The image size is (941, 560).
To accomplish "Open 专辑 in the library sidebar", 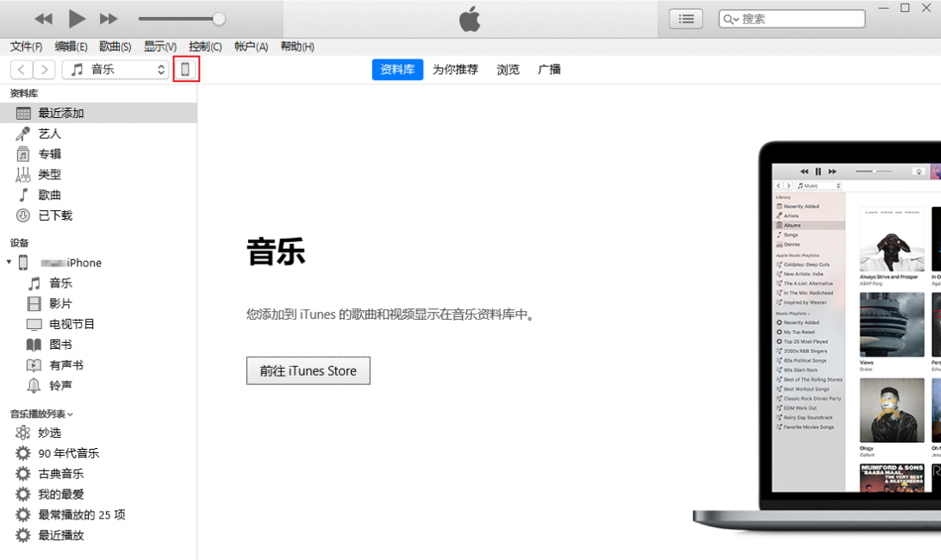I will (x=49, y=154).
